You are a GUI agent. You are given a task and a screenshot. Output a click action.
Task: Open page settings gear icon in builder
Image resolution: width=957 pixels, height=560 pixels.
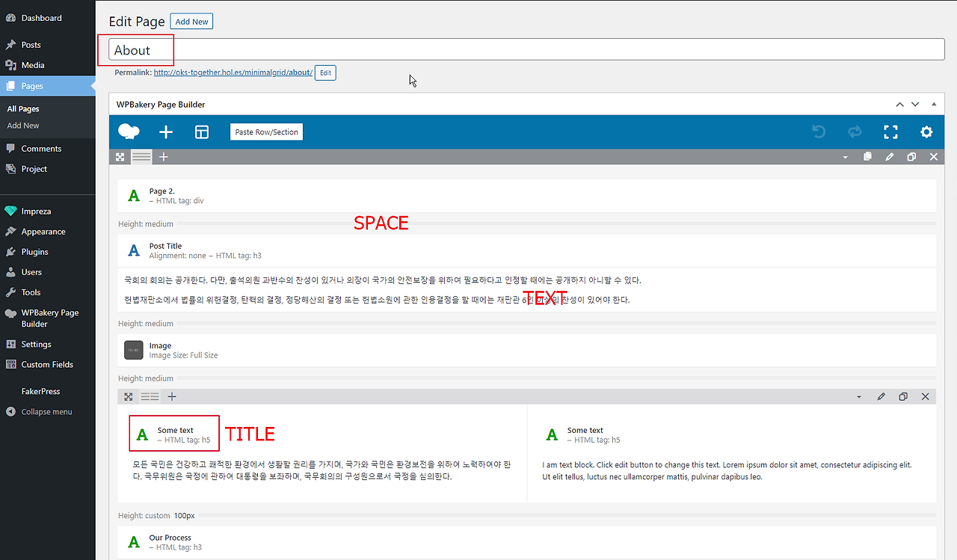[926, 132]
